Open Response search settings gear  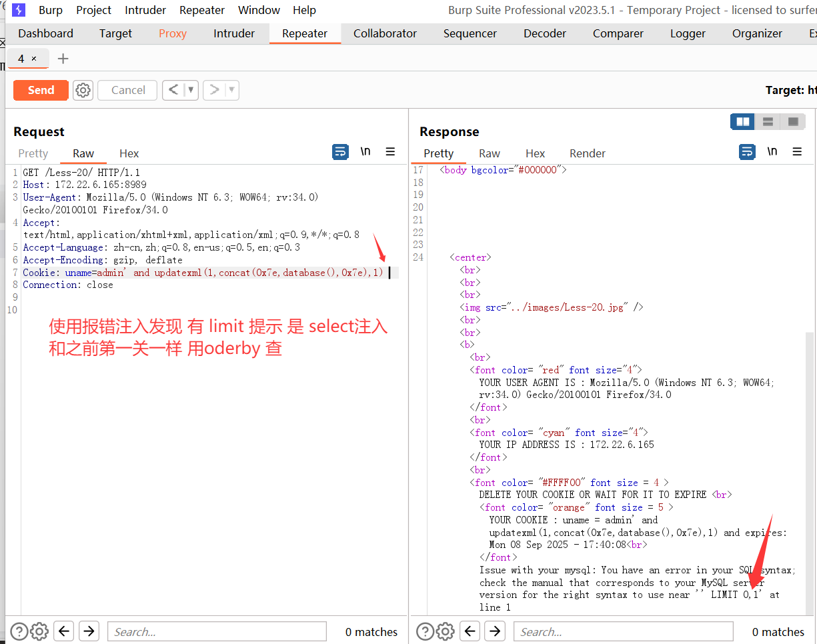pyautogui.click(x=446, y=631)
